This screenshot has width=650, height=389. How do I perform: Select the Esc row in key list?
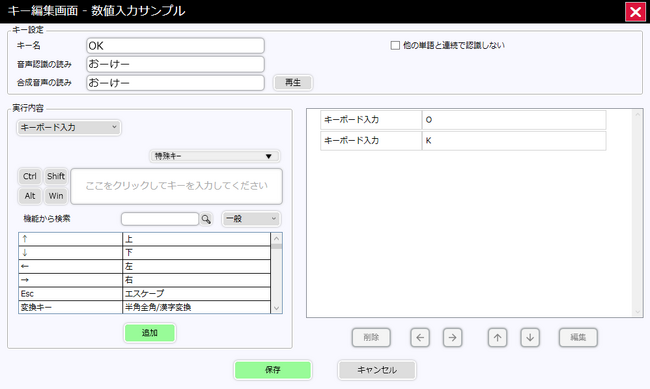tap(145, 294)
